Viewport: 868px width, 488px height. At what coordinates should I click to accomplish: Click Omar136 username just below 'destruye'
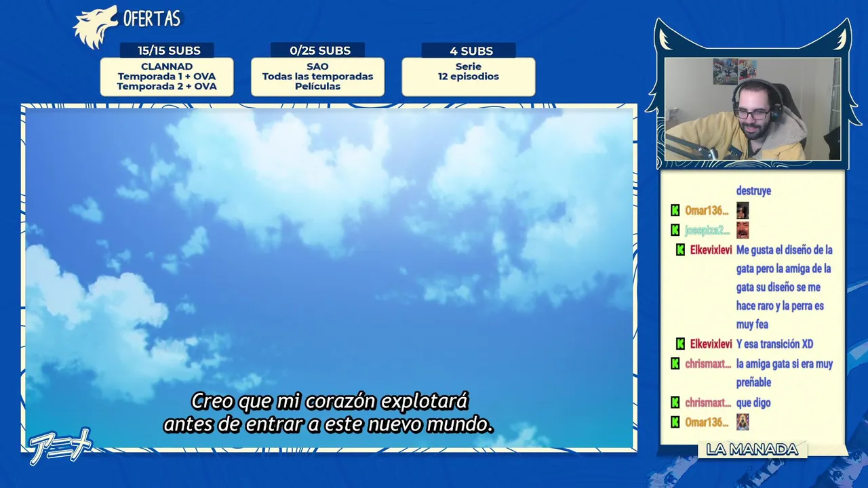pyautogui.click(x=707, y=211)
